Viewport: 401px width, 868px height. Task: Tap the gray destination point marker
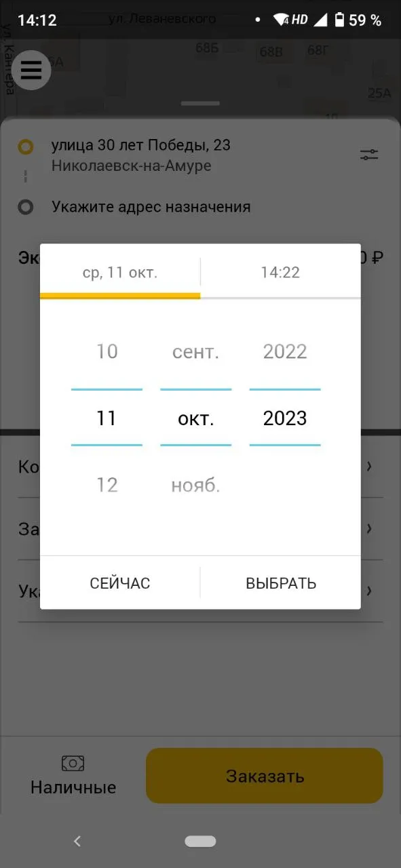(x=26, y=207)
